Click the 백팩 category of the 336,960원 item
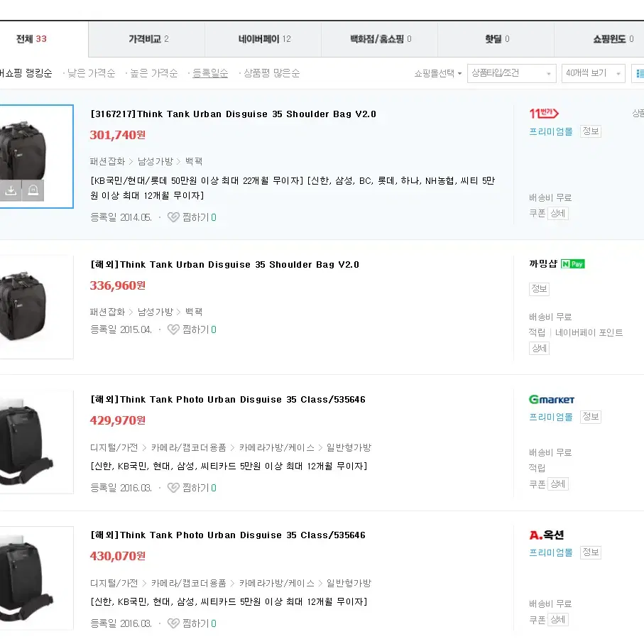Image resolution: width=644 pixels, height=644 pixels. pyautogui.click(x=193, y=312)
